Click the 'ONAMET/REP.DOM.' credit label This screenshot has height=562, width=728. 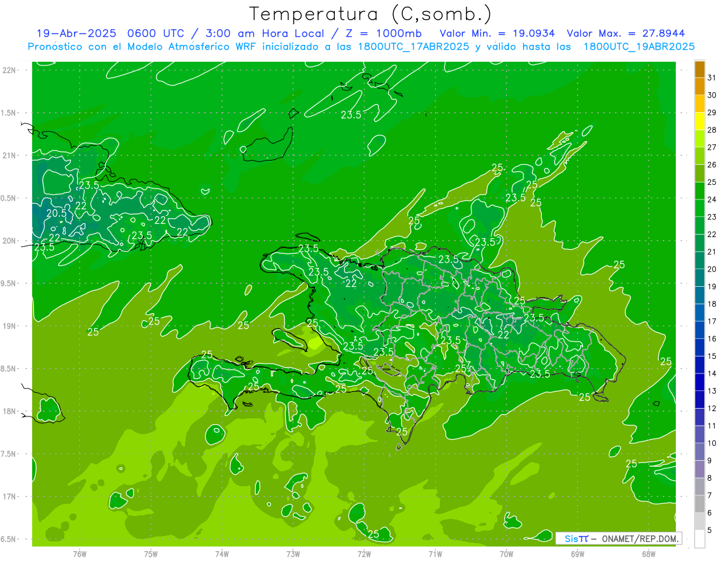pyautogui.click(x=640, y=538)
